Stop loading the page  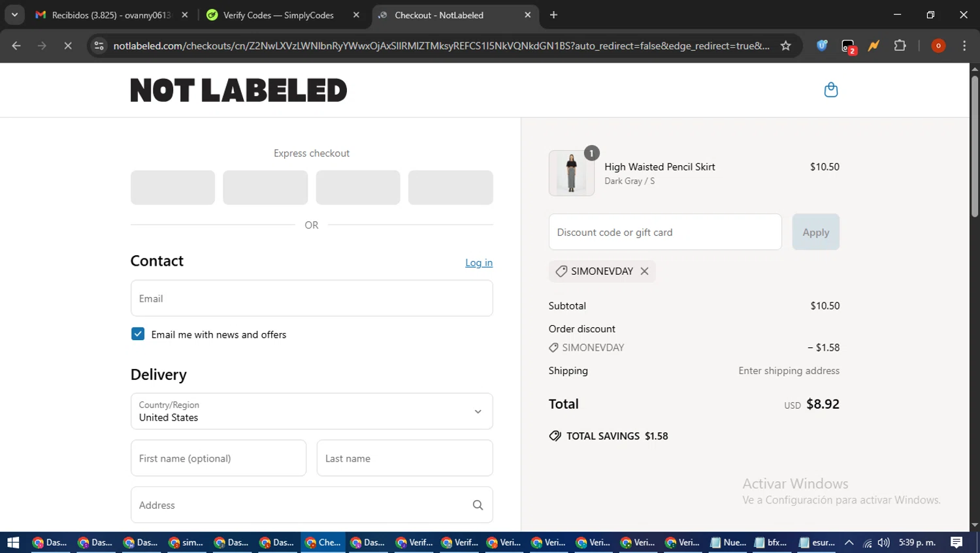pyautogui.click(x=68, y=46)
